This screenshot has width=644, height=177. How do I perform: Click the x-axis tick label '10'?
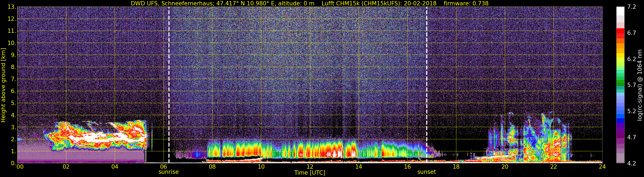click(261, 167)
